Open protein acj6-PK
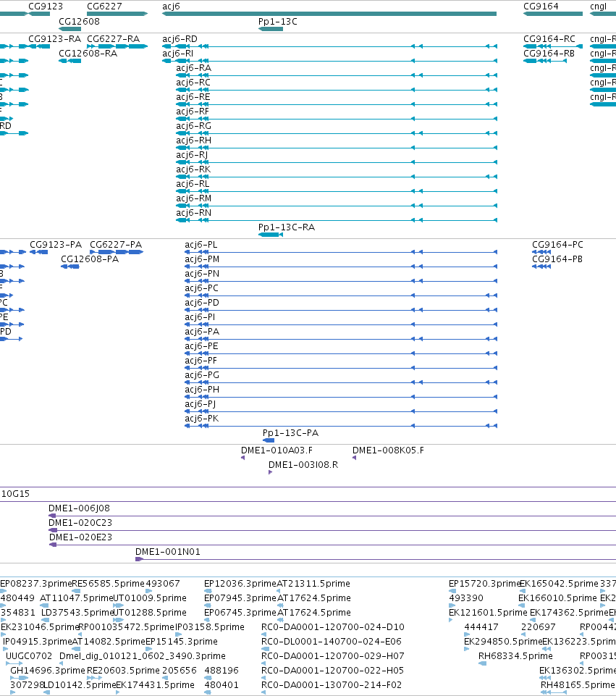This screenshot has width=616, height=696. coord(201,419)
